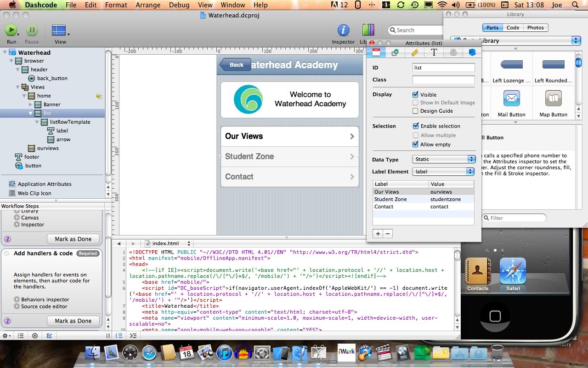Collapse the Waterhead root node

pyautogui.click(x=4, y=52)
